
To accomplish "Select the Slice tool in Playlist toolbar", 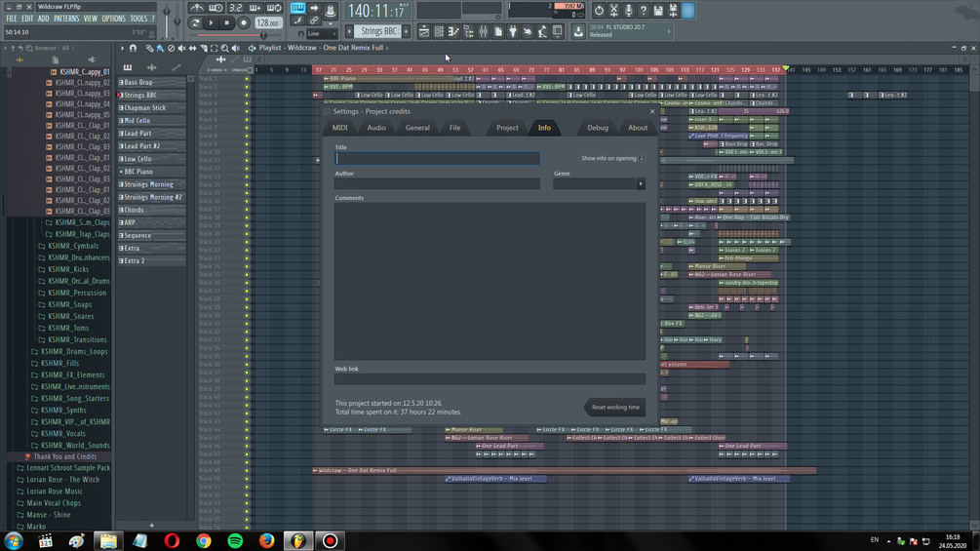I will click(203, 48).
